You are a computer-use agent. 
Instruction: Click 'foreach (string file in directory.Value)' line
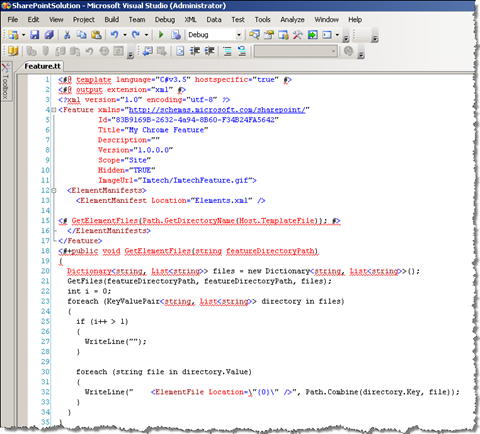tap(164, 372)
